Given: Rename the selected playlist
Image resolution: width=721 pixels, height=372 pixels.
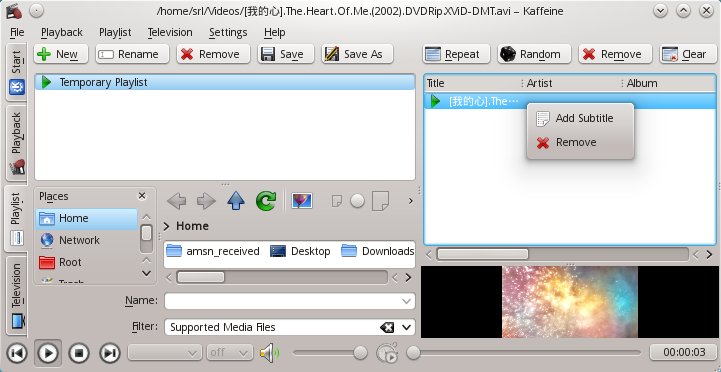Looking at the screenshot, I should tap(132, 54).
